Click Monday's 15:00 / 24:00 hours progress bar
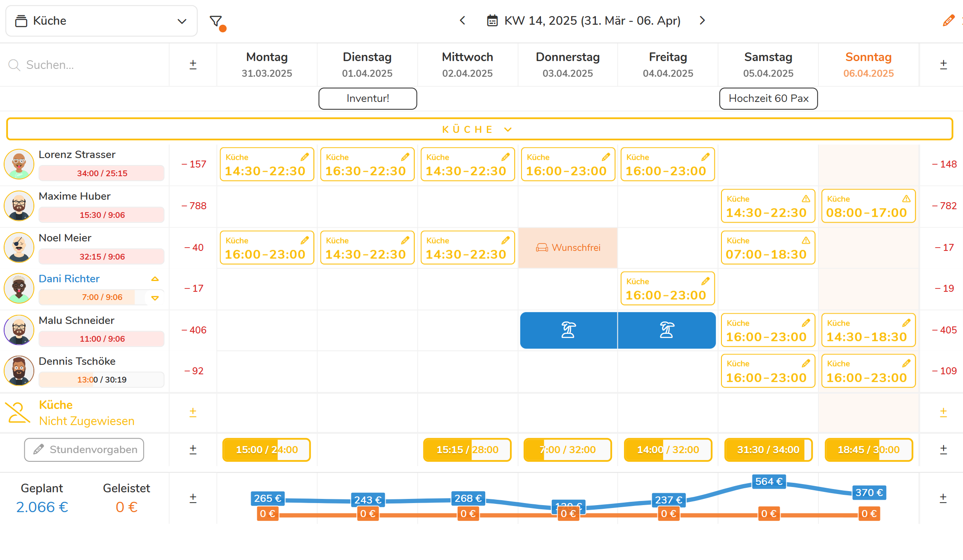Screen dimensions: 963x560 [x=267, y=450]
